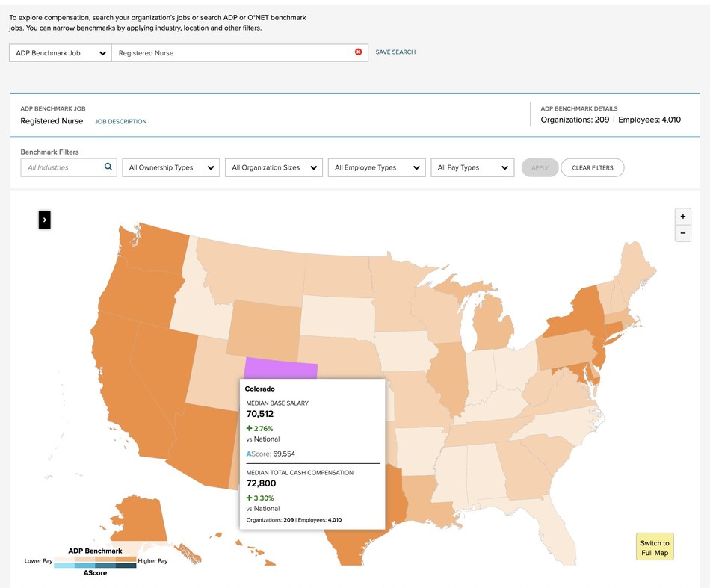Select the highlighted Colorado state on the map

(281, 369)
